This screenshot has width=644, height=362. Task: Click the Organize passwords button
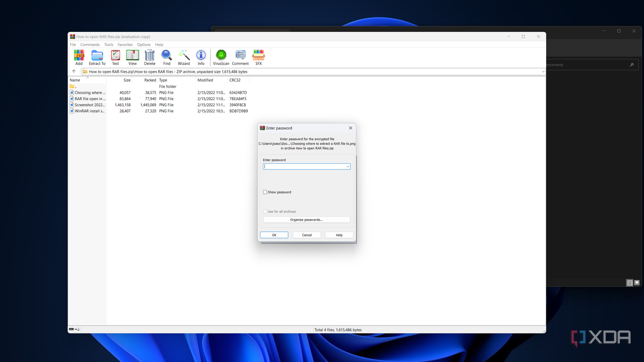(307, 220)
